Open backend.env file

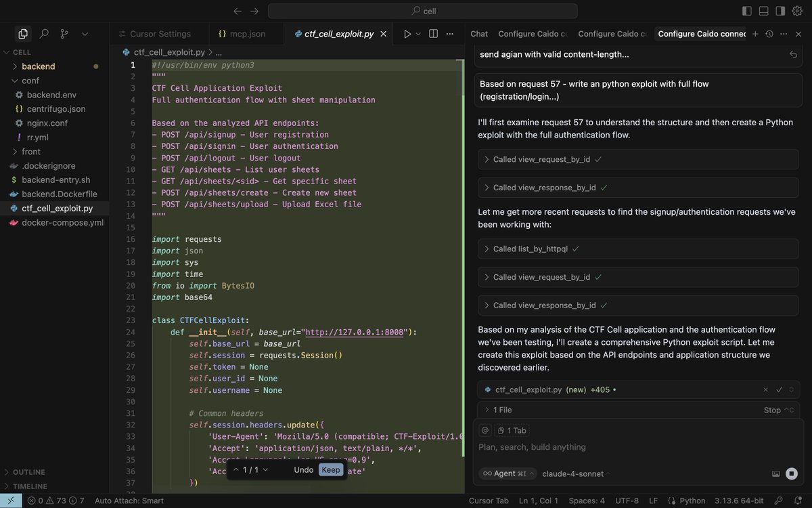click(54, 95)
